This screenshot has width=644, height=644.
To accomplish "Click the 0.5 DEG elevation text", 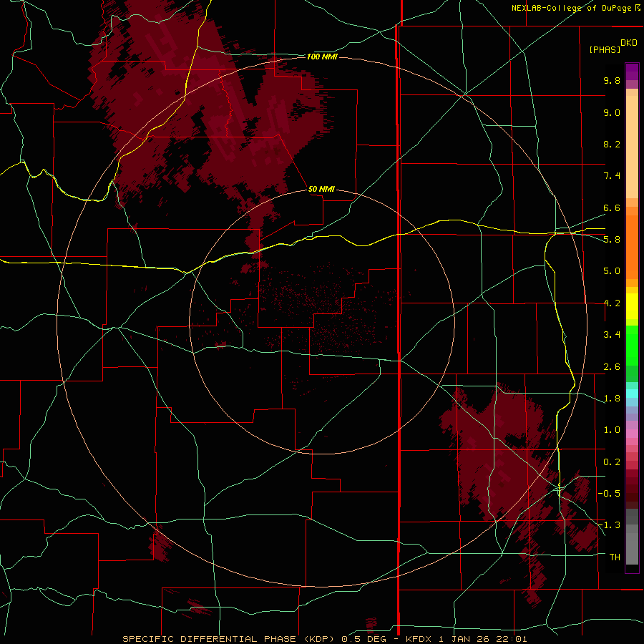I will click(365, 639).
